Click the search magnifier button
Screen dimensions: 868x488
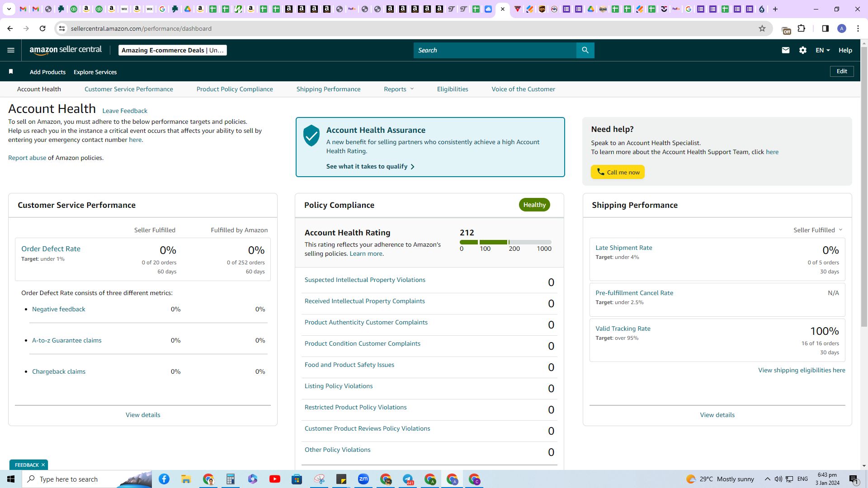[x=585, y=50]
